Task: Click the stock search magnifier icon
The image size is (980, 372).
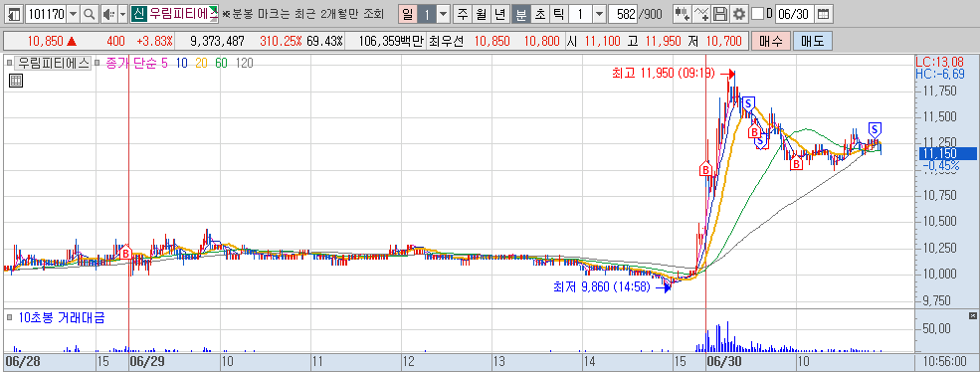Action: (x=90, y=13)
